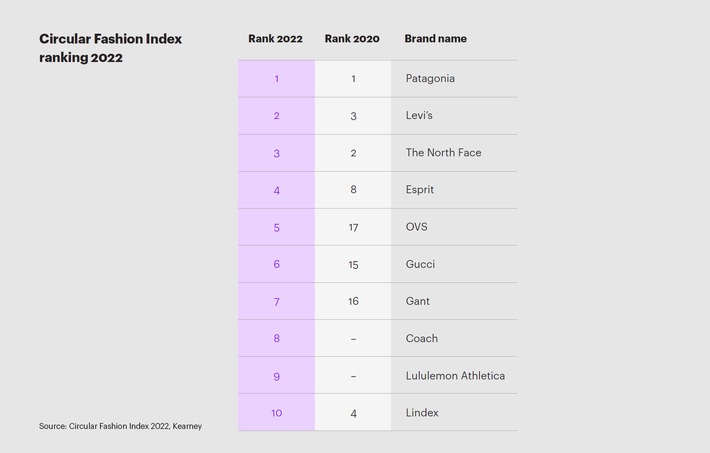The width and height of the screenshot is (710, 453).
Task: Click the Source Kearney footnote text
Action: (x=120, y=426)
